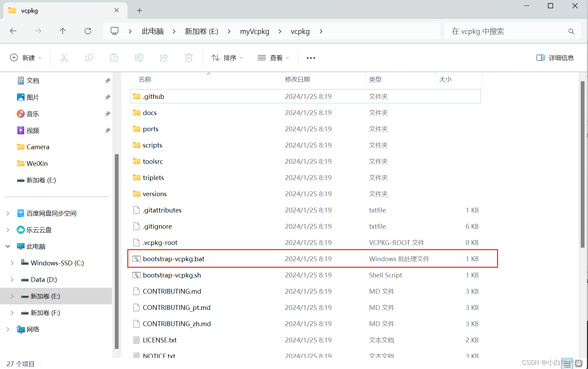The image size is (588, 369).
Task: Open a new tab with the plus button
Action: 139,10
